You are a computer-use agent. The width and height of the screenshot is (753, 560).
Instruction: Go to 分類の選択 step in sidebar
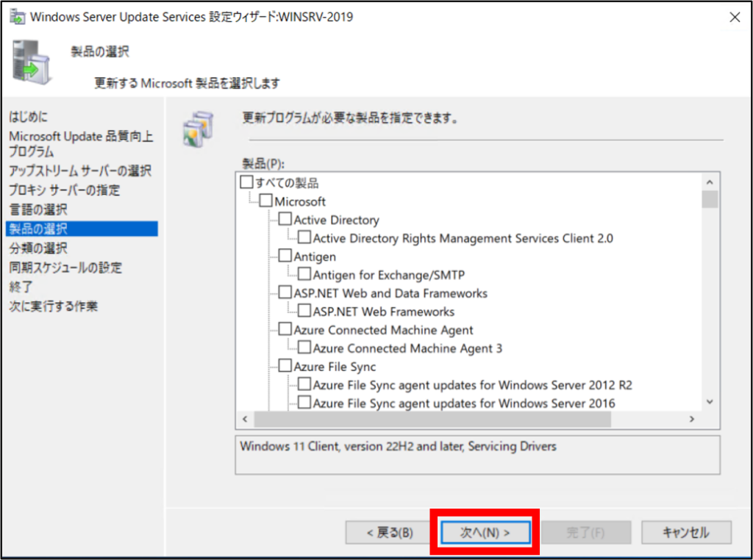(x=38, y=248)
